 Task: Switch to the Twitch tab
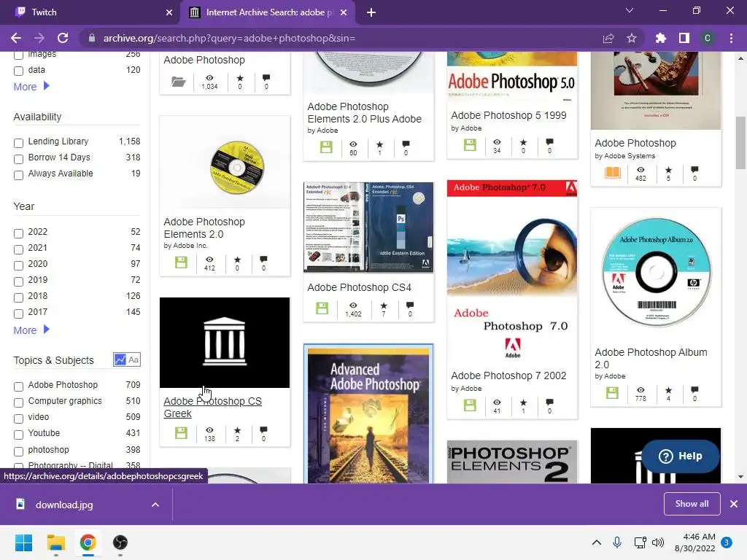pyautogui.click(x=90, y=12)
